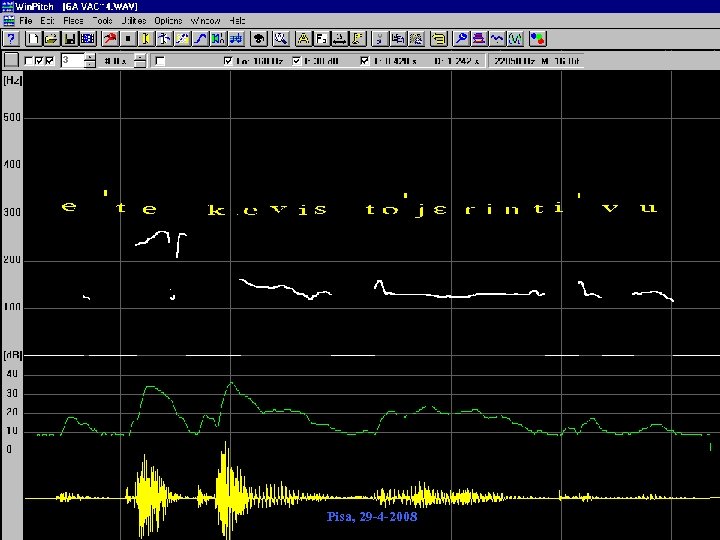Open the Tools menu

[x=103, y=21]
